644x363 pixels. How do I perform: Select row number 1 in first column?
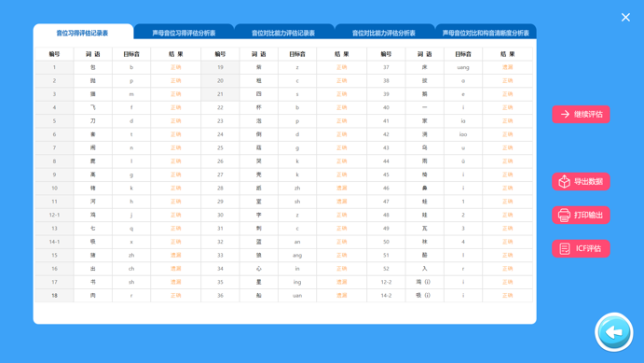coord(54,67)
